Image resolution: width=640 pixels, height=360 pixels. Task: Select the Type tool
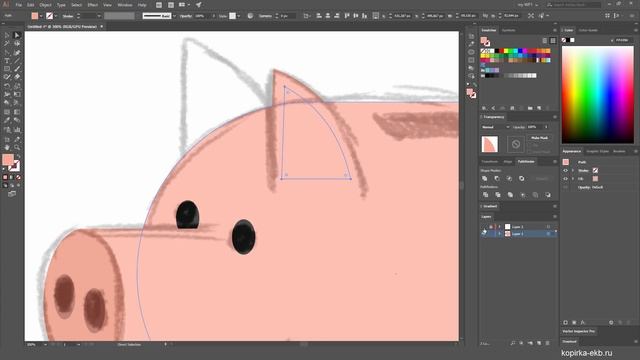click(x=7, y=61)
